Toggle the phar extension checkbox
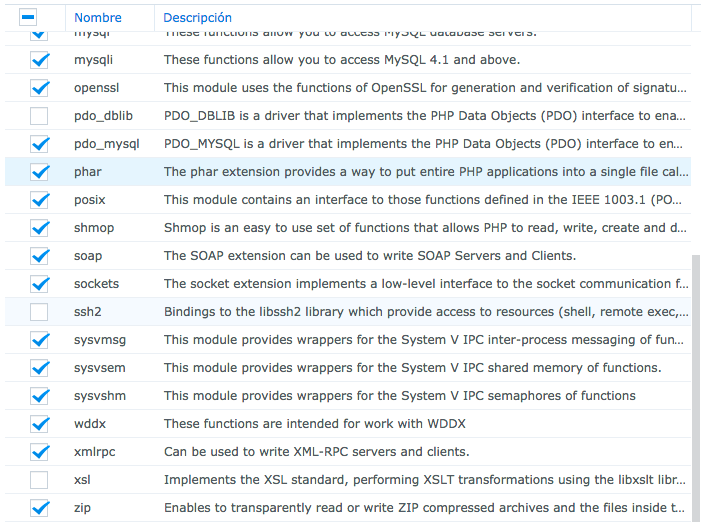The width and height of the screenshot is (716, 528). [x=39, y=172]
